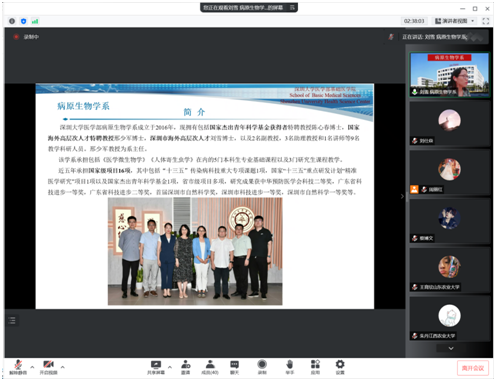Click the slide title 病原生物学系

[83, 106]
